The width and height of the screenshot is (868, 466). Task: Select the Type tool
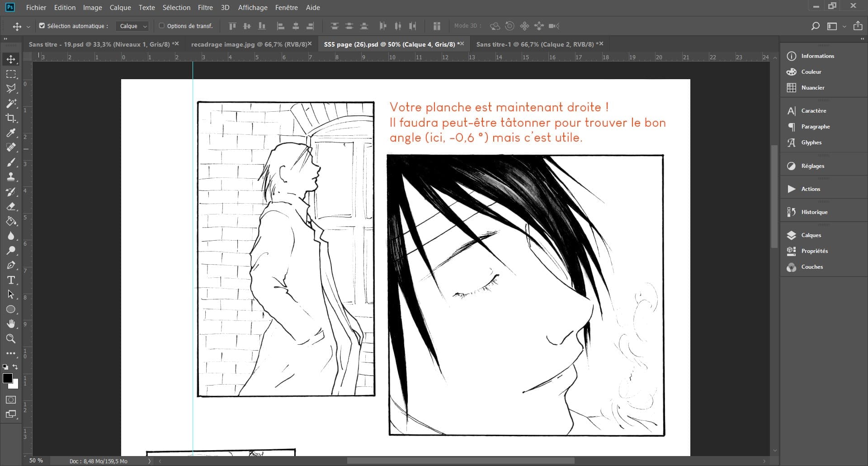click(x=11, y=280)
